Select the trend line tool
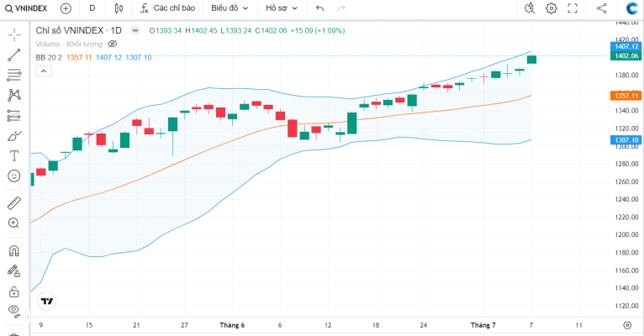This screenshot has height=336, width=644. pyautogui.click(x=14, y=55)
